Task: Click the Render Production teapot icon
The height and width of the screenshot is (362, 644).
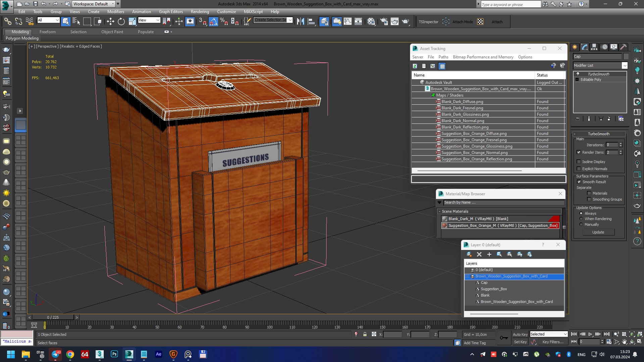Action: click(406, 22)
